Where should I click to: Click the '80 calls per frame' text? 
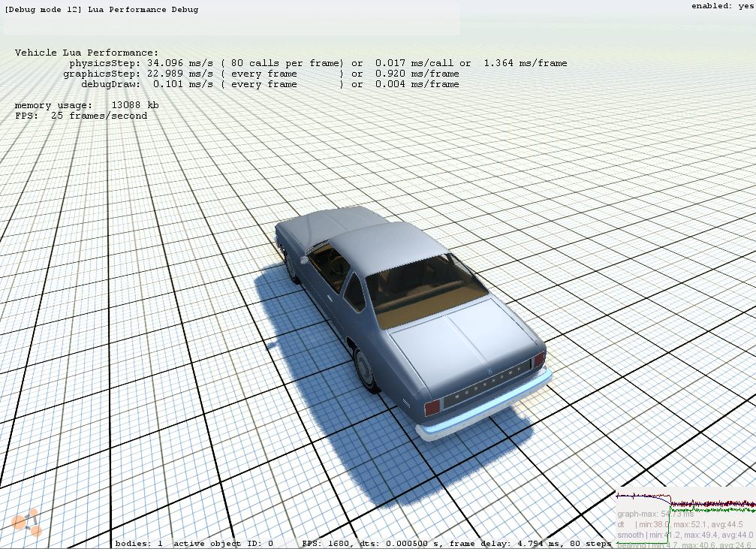click(x=287, y=63)
